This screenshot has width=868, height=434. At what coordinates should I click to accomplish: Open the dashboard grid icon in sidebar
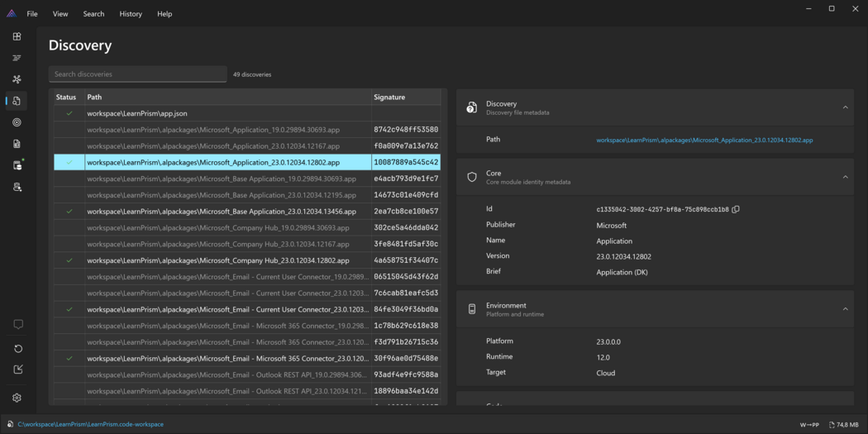(x=17, y=36)
